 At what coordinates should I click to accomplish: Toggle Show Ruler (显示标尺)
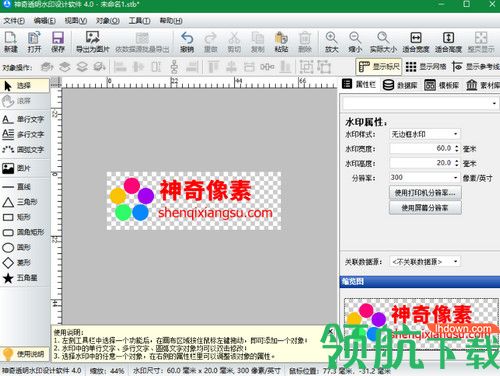coord(379,67)
